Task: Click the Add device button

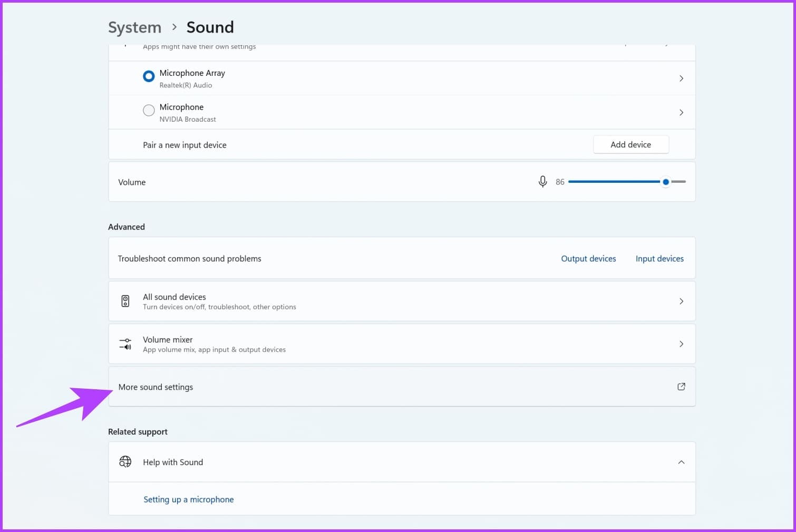Action: coord(630,145)
